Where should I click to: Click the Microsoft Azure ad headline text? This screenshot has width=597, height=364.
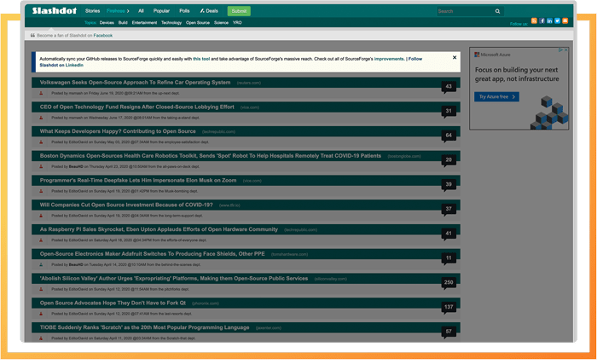(x=517, y=74)
